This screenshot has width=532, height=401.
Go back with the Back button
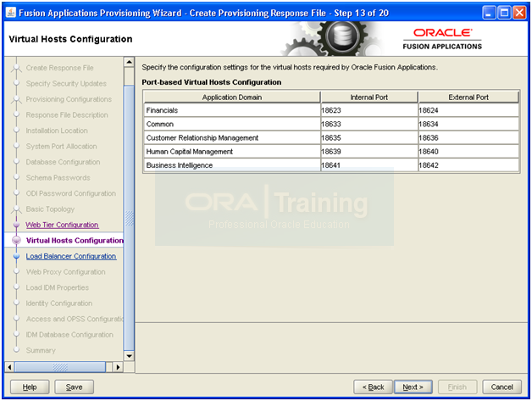click(x=373, y=387)
